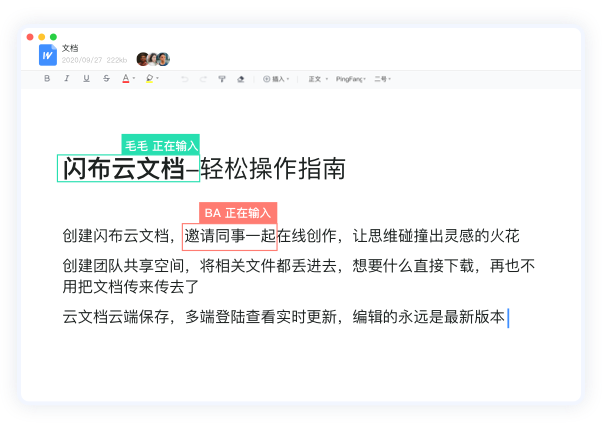Open the font color dropdown arrow
602x430 pixels.
(134, 78)
